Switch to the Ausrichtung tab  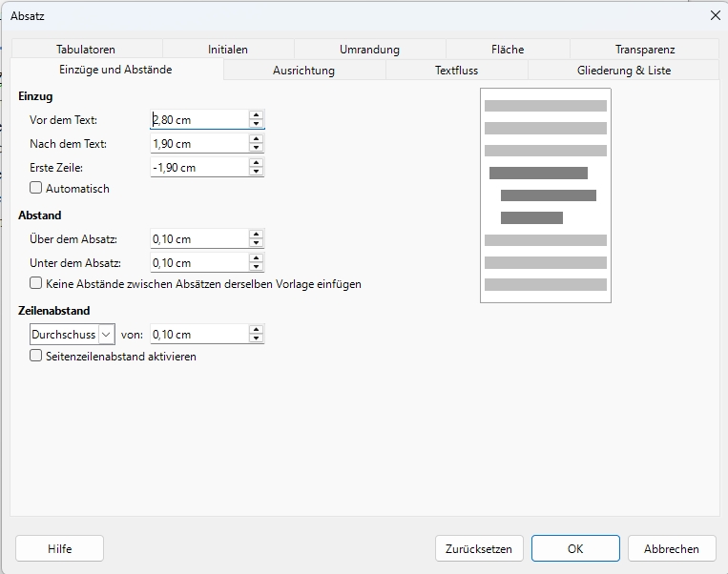pos(303,71)
